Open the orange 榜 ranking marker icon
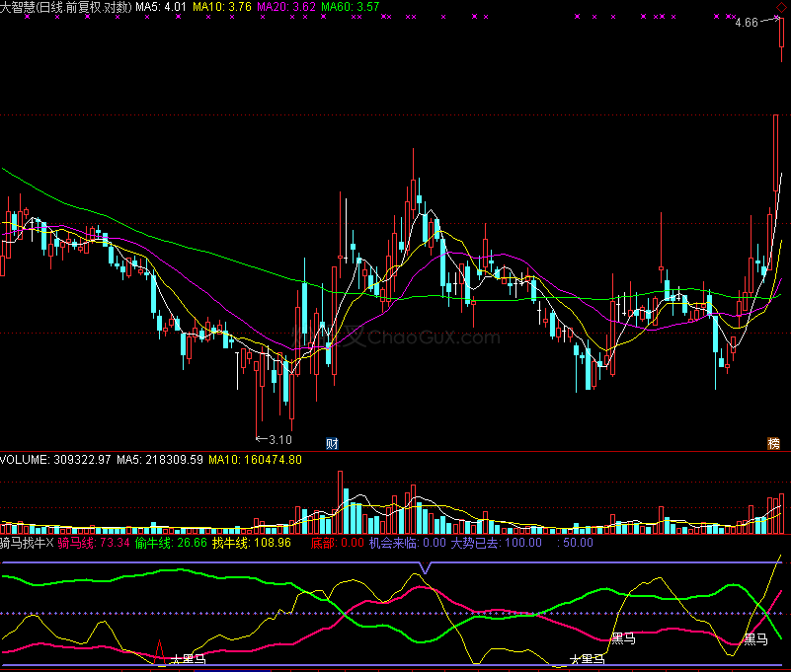 click(774, 444)
